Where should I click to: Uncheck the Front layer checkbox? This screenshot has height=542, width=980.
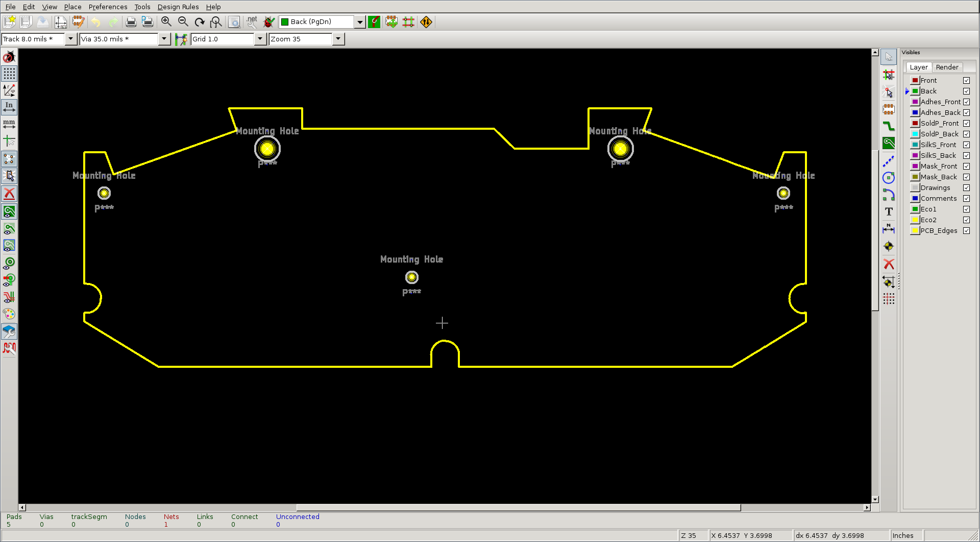[x=966, y=80]
